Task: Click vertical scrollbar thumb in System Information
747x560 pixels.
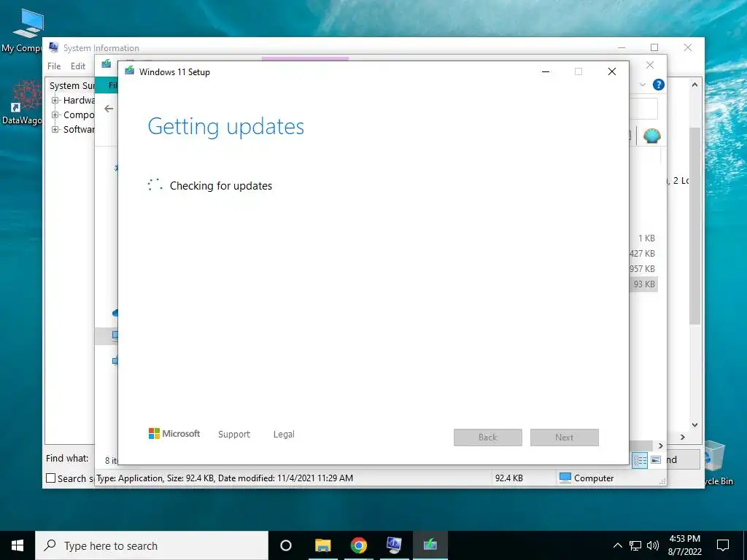Action: click(x=695, y=226)
